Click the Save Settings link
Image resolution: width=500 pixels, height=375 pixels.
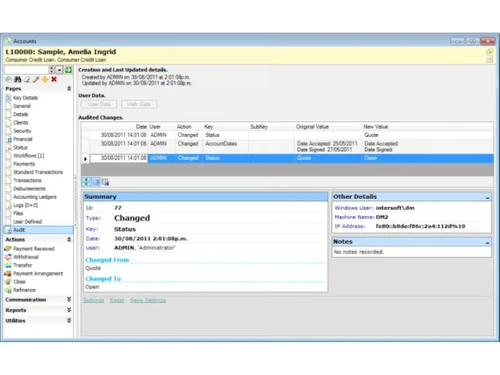point(148,300)
